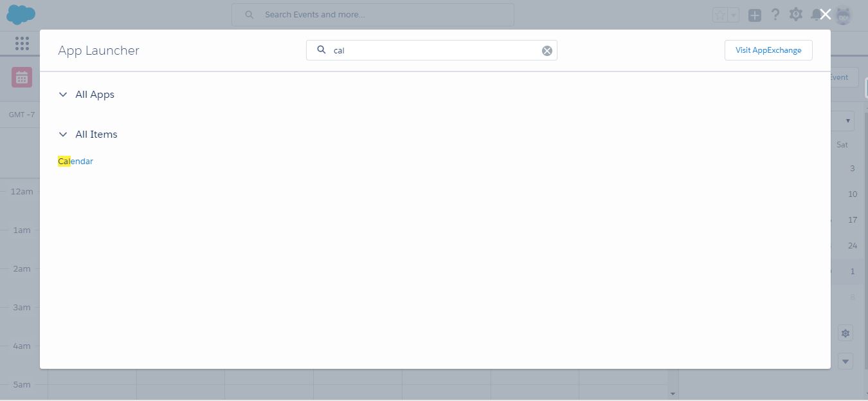Viewport: 868px width, 401px height.
Task: Open the Salesforce cloud home icon
Action: [21, 14]
